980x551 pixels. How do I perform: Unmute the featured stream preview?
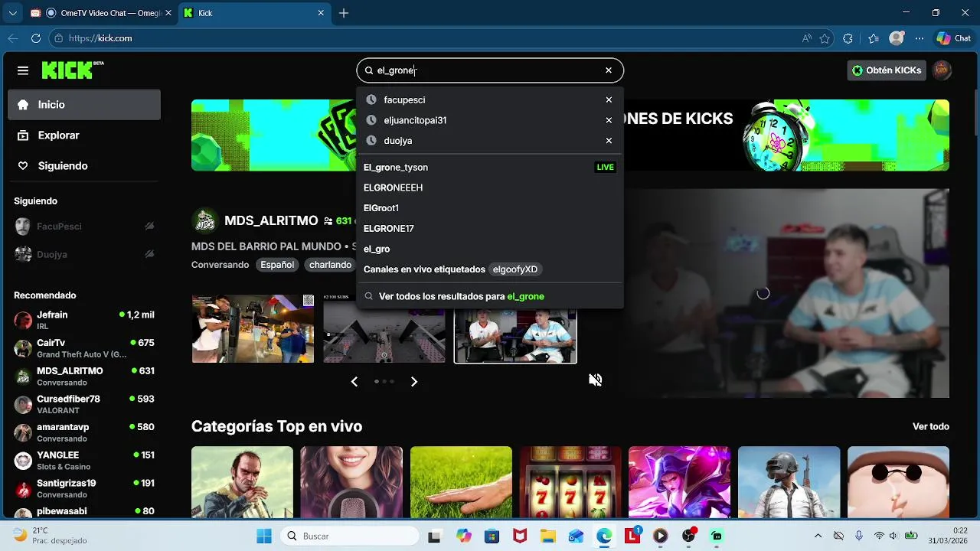tap(595, 380)
